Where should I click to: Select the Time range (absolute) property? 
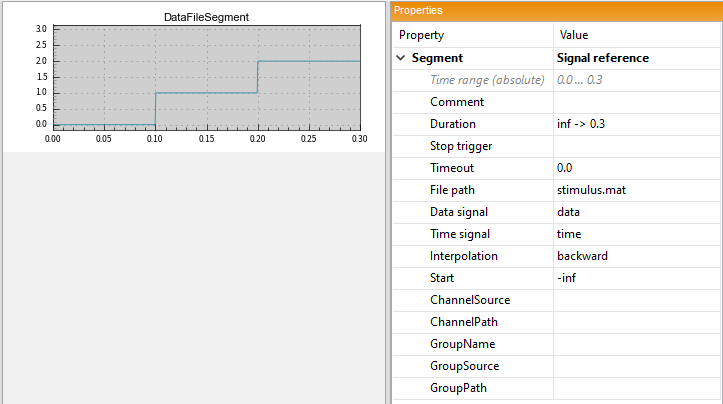487,80
